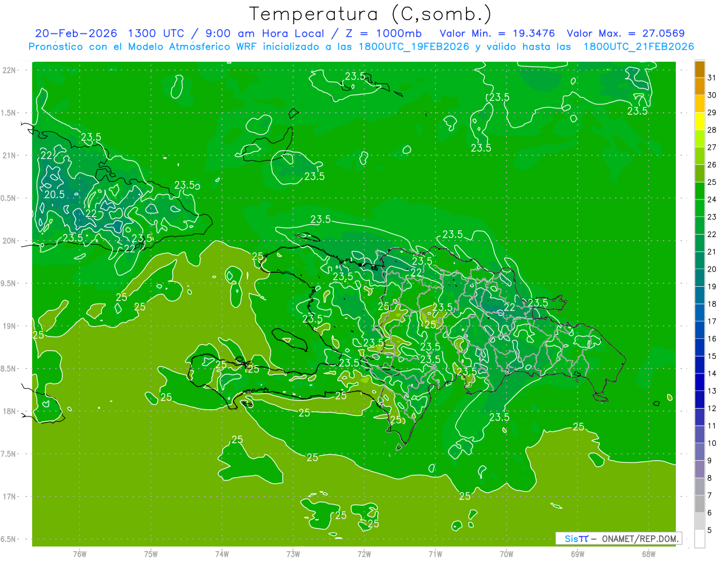
Task: Click the 18N latitude axis label
Action: click(10, 411)
